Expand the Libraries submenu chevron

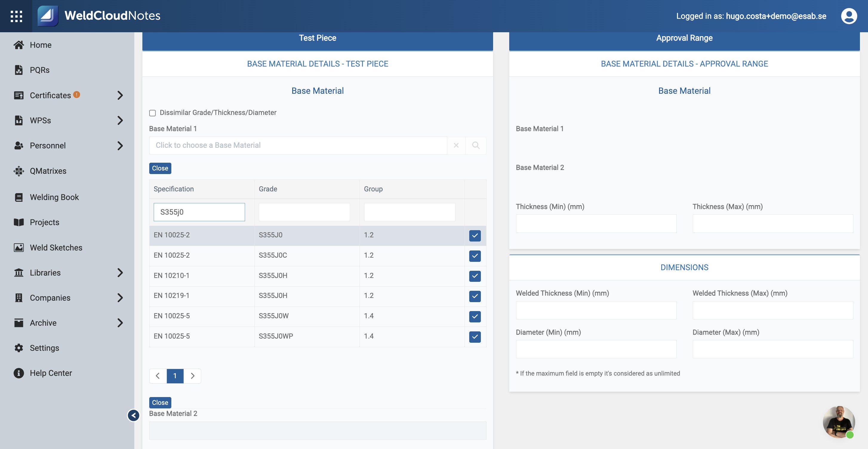pyautogui.click(x=120, y=272)
